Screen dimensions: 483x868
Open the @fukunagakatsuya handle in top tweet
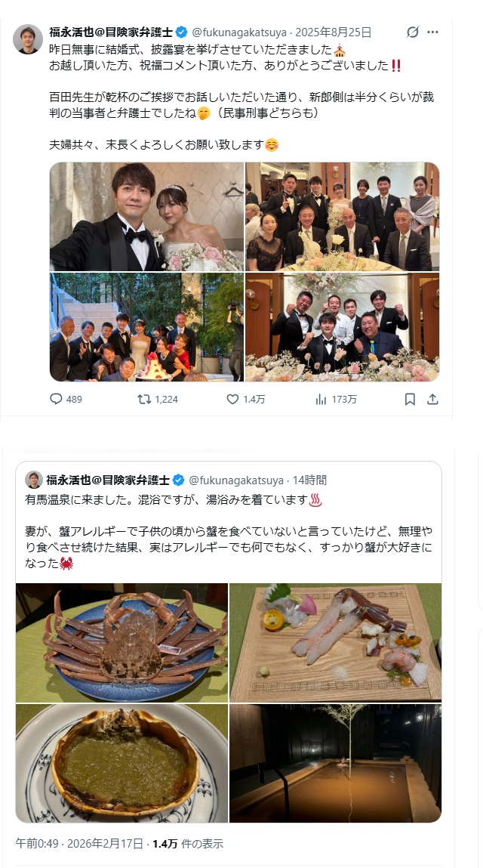point(239,32)
